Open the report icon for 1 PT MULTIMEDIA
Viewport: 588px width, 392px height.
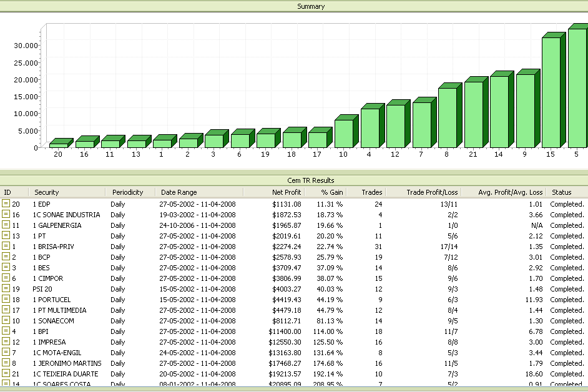6,310
